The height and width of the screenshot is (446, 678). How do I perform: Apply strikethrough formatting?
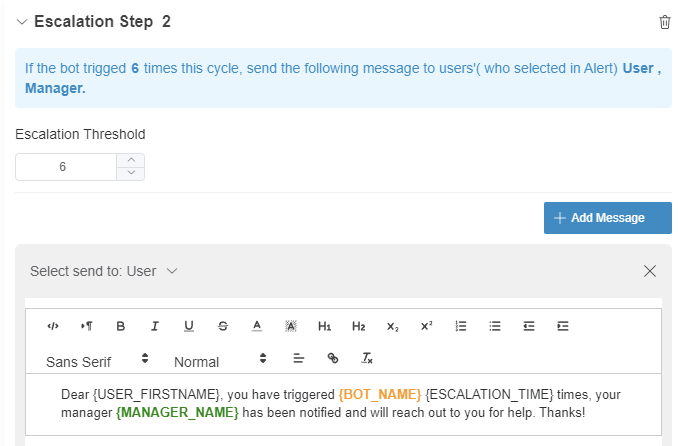tap(222, 326)
